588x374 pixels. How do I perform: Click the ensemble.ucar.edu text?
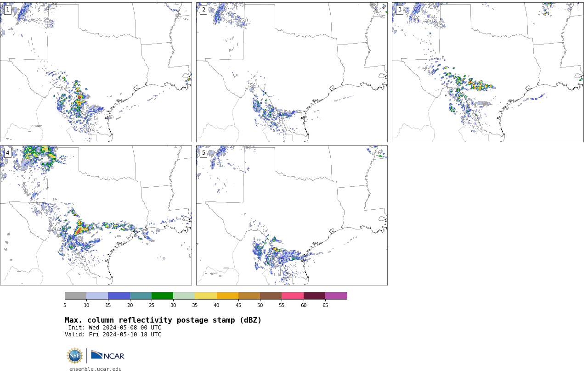click(96, 369)
